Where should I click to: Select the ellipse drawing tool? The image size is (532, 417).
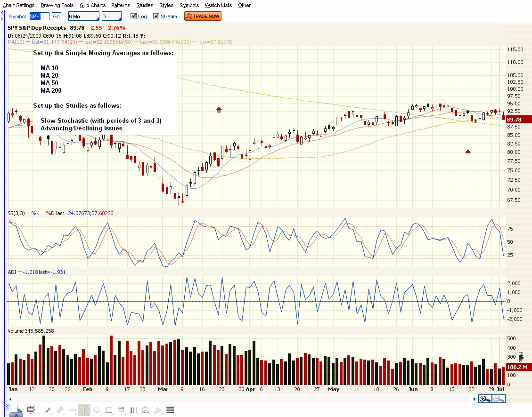click(97, 410)
